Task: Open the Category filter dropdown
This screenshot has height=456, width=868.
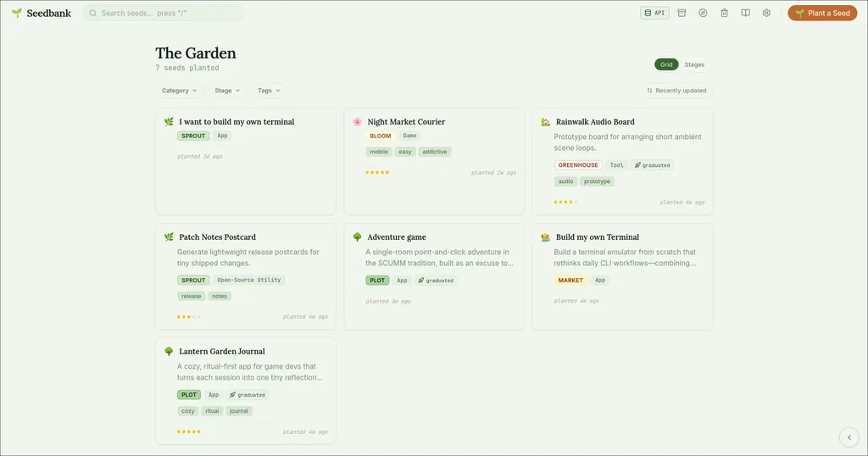Action: (179, 90)
